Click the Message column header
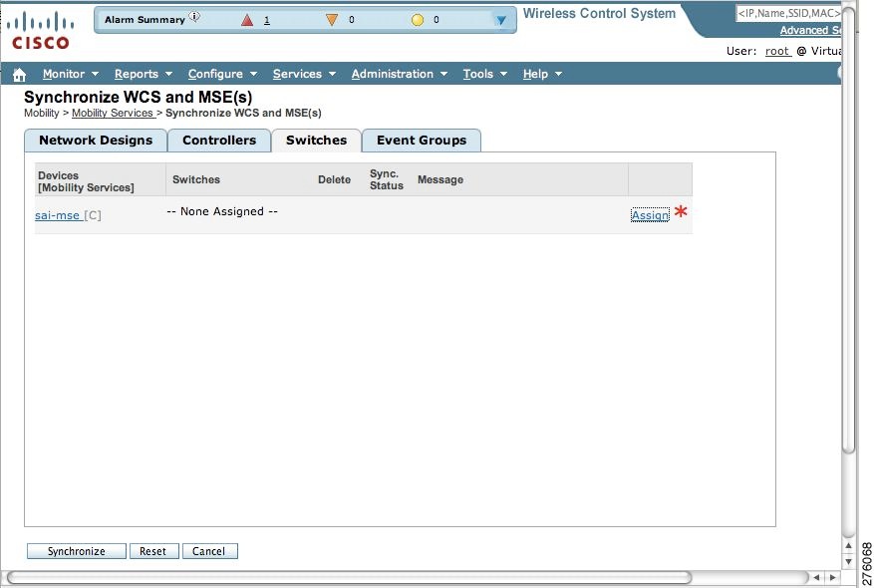The width and height of the screenshot is (874, 588). click(440, 179)
